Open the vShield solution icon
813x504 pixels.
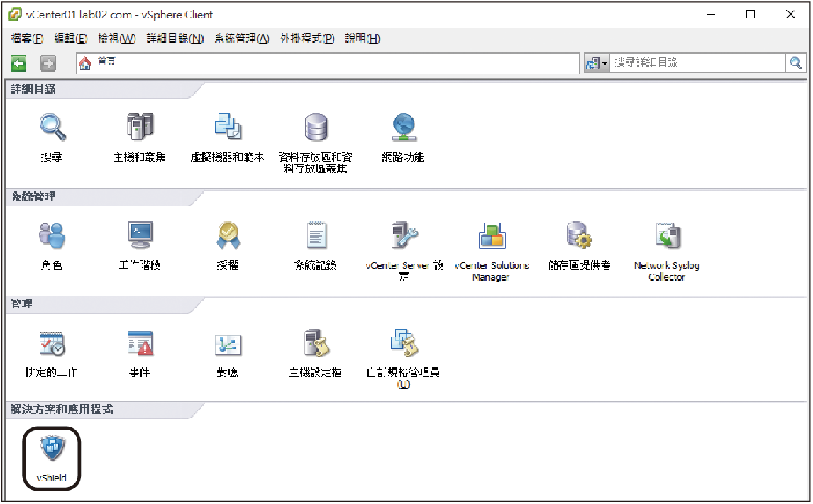[x=52, y=449]
